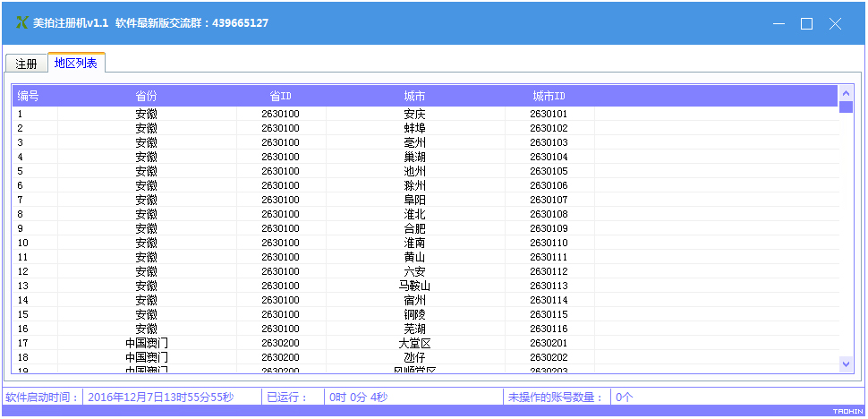Click the 城市ID column header
The image size is (868, 419).
[549, 96]
